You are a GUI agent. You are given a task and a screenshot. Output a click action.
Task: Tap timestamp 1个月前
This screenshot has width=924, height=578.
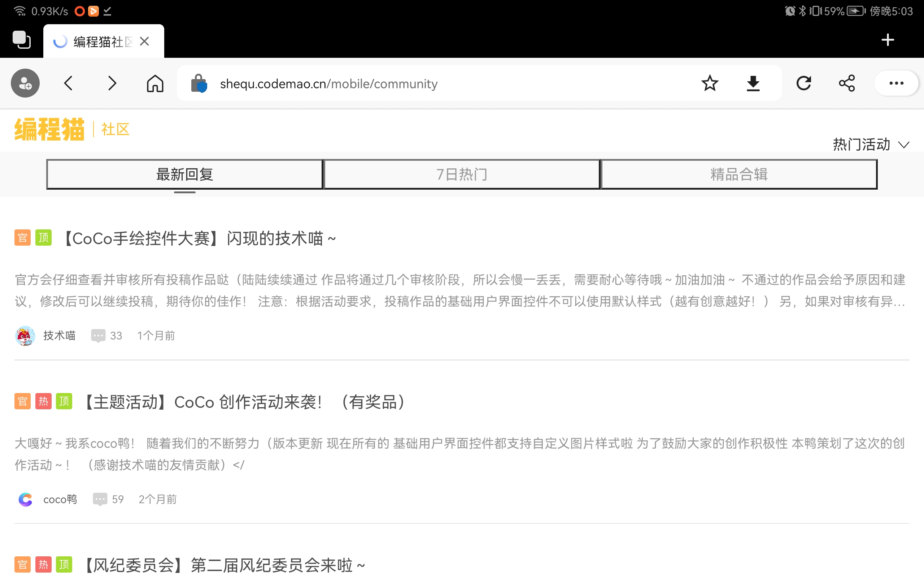tap(156, 336)
